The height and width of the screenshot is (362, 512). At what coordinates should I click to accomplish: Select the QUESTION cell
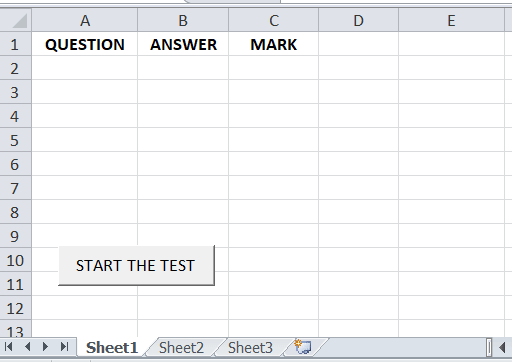pos(85,44)
